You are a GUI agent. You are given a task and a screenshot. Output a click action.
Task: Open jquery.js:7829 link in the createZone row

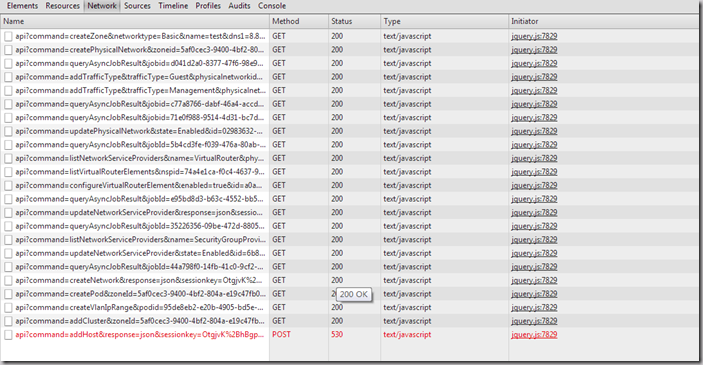tap(534, 36)
